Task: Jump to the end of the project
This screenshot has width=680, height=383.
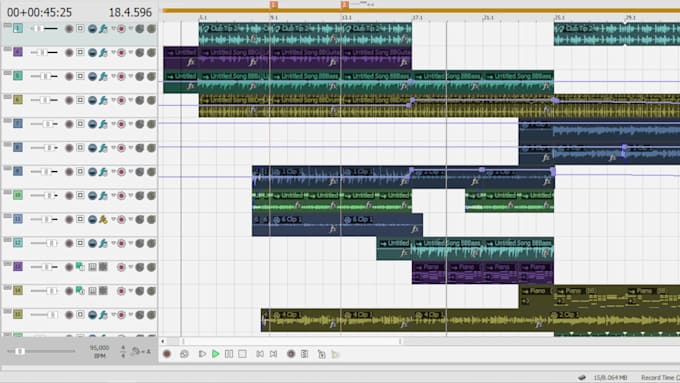Action: point(273,354)
